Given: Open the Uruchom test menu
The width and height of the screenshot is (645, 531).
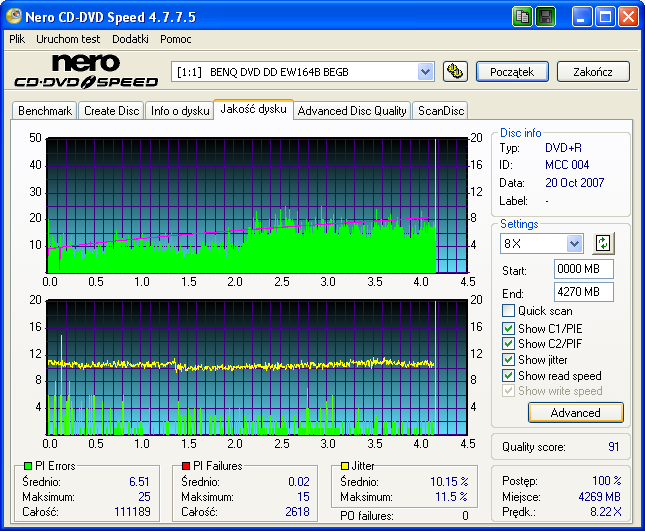Looking at the screenshot, I should pos(68,39).
